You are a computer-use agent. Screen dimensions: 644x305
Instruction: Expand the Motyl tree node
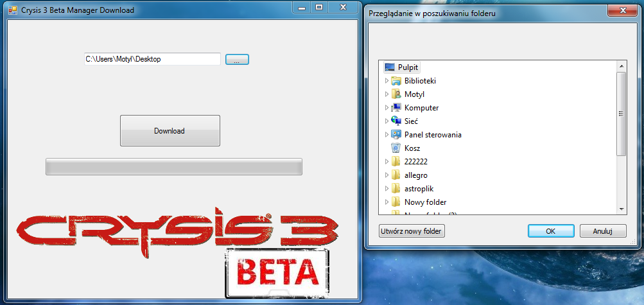pos(387,94)
